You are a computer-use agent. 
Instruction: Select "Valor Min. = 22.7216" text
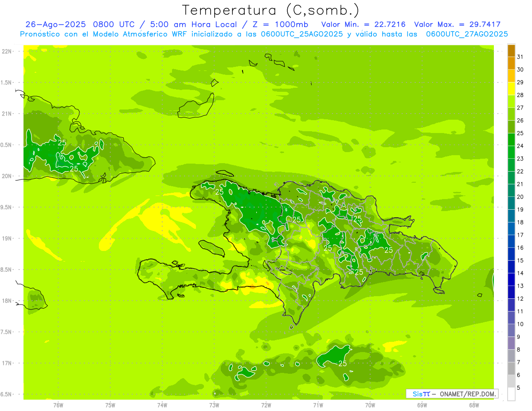point(363,24)
